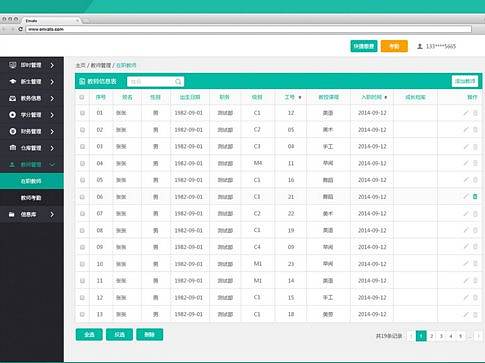Image resolution: width=485 pixels, height=363 pixels.
Task: Click the 全选 select-all button
Action: (x=89, y=335)
